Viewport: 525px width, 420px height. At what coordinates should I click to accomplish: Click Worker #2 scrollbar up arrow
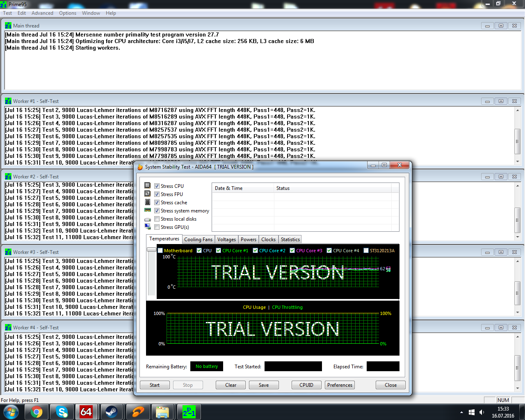click(x=517, y=186)
